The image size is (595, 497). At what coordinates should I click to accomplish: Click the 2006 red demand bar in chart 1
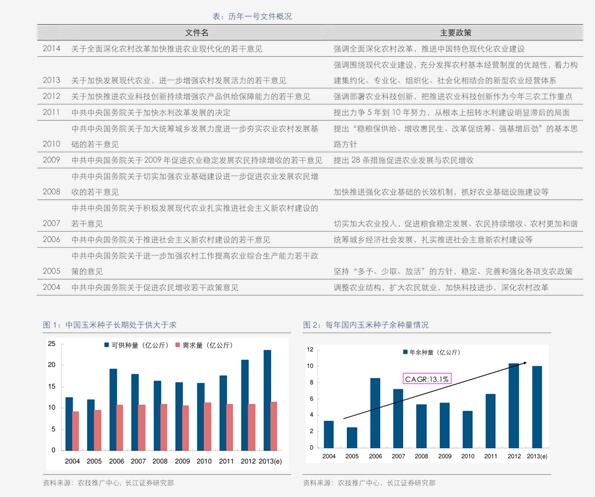tap(120, 428)
